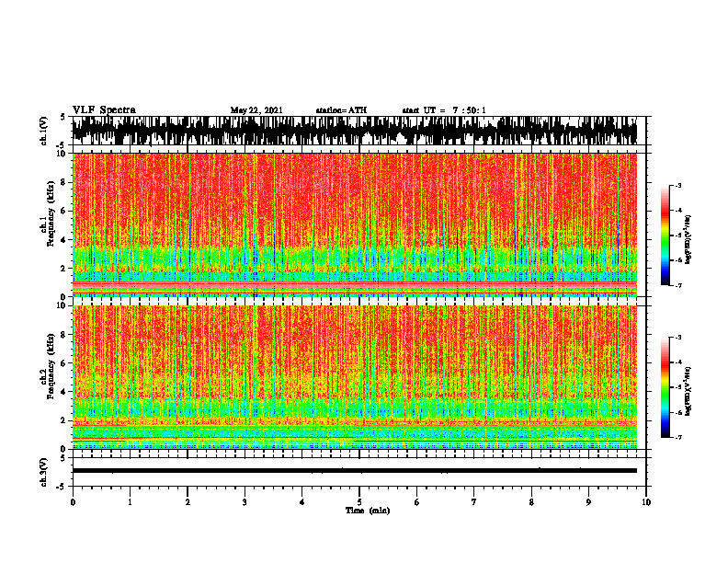Click the "2" tick on the Time axis
728x563 pixels.
coord(188,502)
